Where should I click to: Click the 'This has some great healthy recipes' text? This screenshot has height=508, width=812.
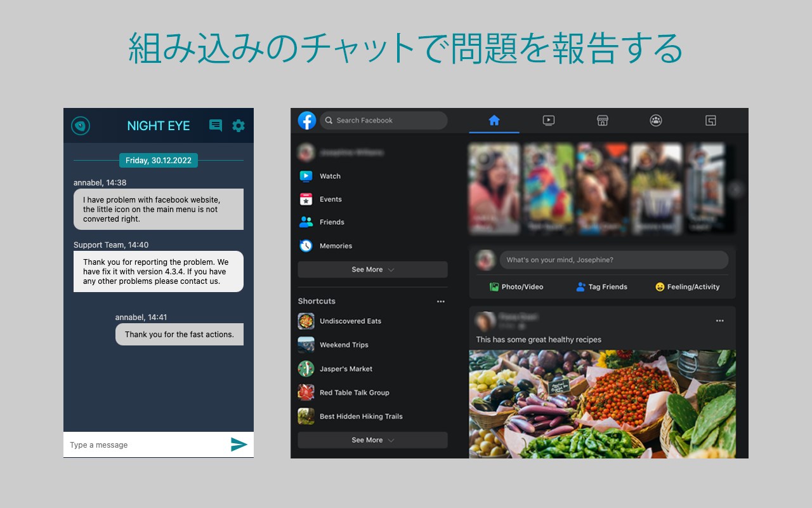pos(539,340)
